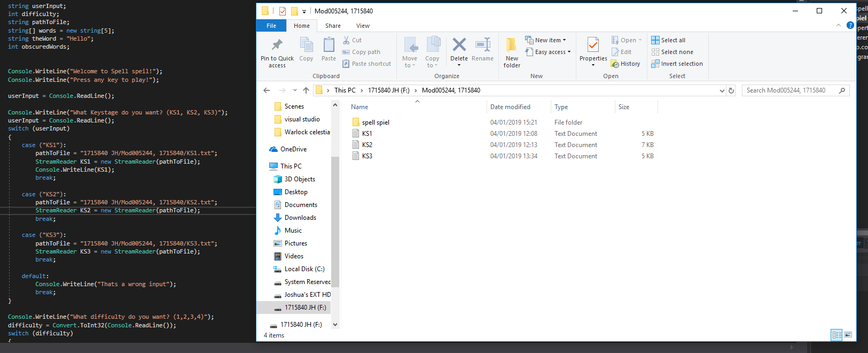Switch to Details view layout icon

click(837, 335)
